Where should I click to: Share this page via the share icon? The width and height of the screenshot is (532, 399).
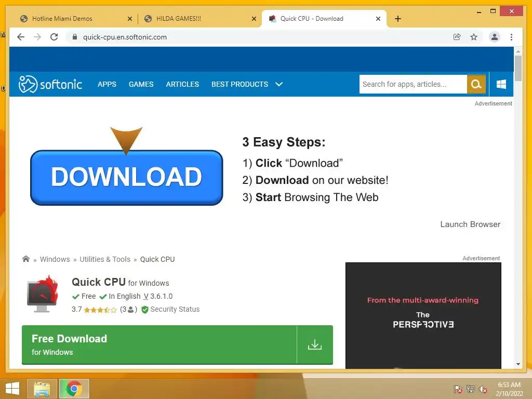[457, 37]
